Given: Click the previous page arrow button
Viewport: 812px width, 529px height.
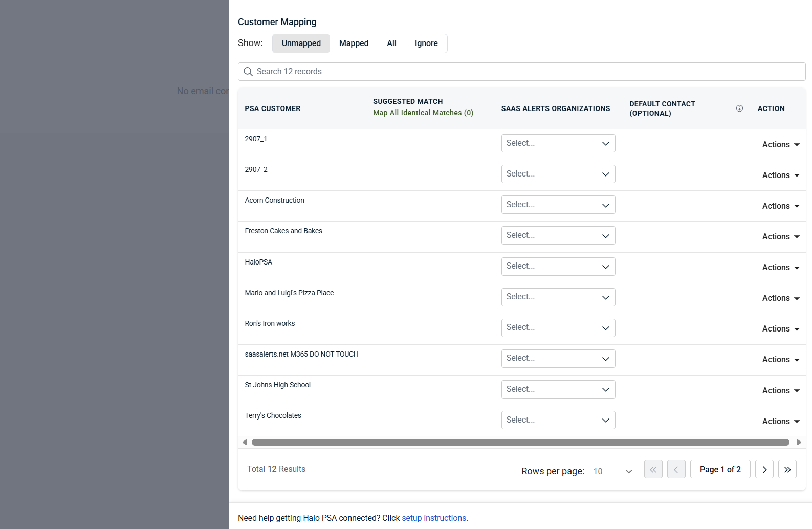Looking at the screenshot, I should tap(676, 469).
